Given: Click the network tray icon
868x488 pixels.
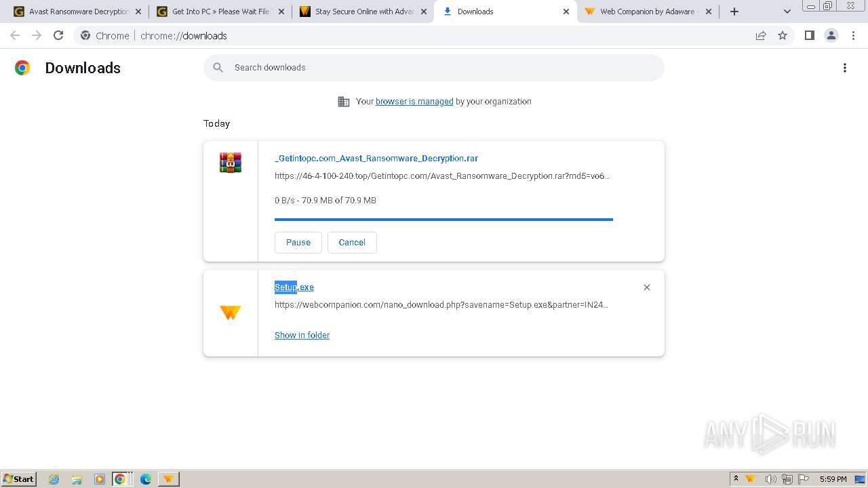Looking at the screenshot, I should coord(787,479).
